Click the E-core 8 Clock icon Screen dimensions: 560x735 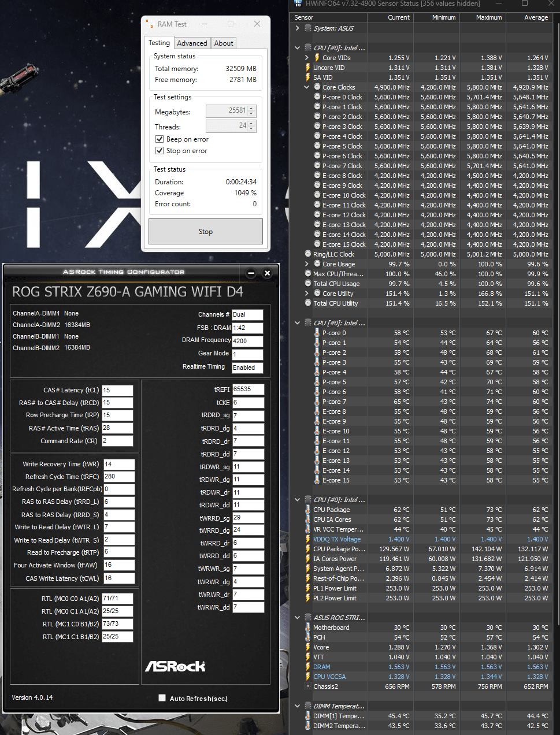[317, 176]
